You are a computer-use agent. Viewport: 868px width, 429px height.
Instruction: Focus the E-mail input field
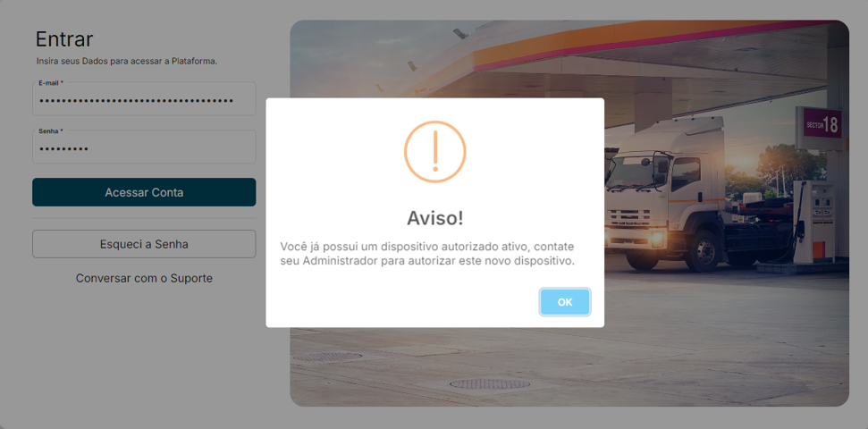(x=144, y=98)
